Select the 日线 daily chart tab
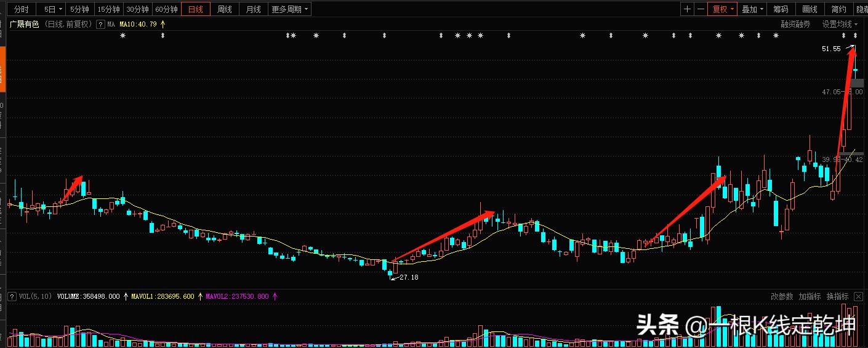Viewport: 868px width, 348px height. pyautogui.click(x=196, y=9)
